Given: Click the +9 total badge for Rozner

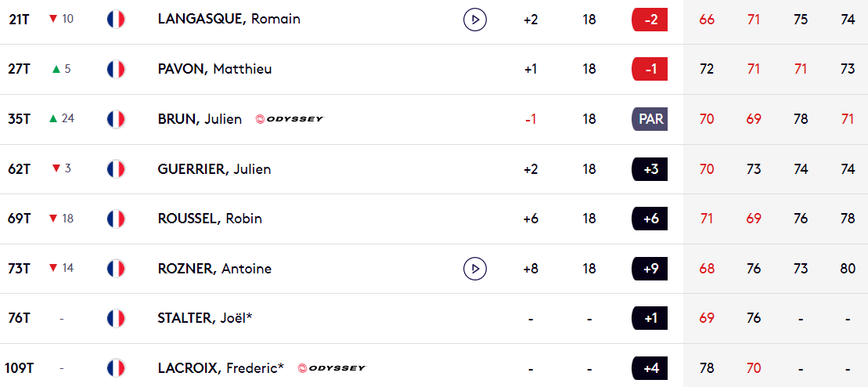Looking at the screenshot, I should point(650,269).
